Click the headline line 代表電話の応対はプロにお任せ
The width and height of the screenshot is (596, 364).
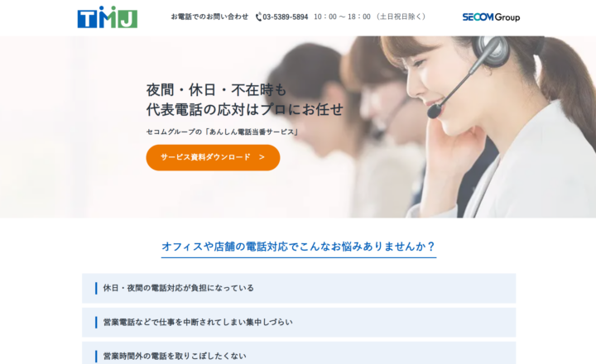[x=245, y=109]
